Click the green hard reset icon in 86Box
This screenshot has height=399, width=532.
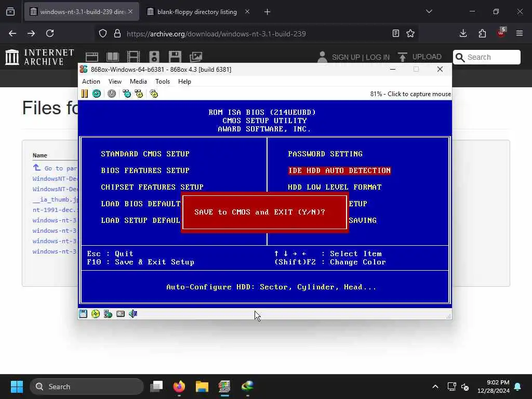[97, 94]
